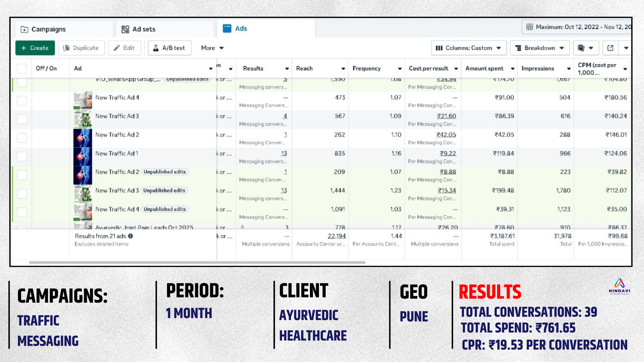Open the More actions dropdown
Screen dimensions: 644x362
point(212,48)
